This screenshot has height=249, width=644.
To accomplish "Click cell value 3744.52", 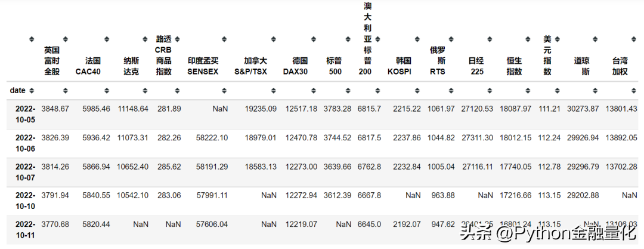I will tap(337, 138).
